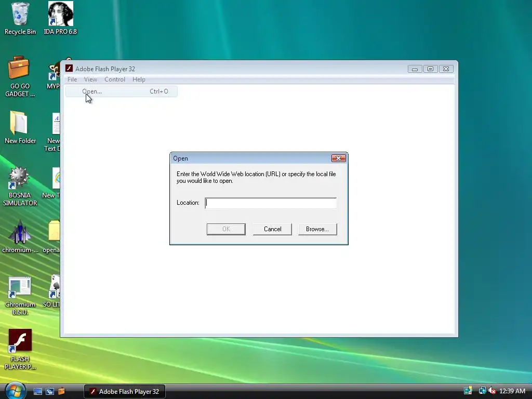
Task: Click the first system tray icon left of network
Action: pyautogui.click(x=468, y=391)
